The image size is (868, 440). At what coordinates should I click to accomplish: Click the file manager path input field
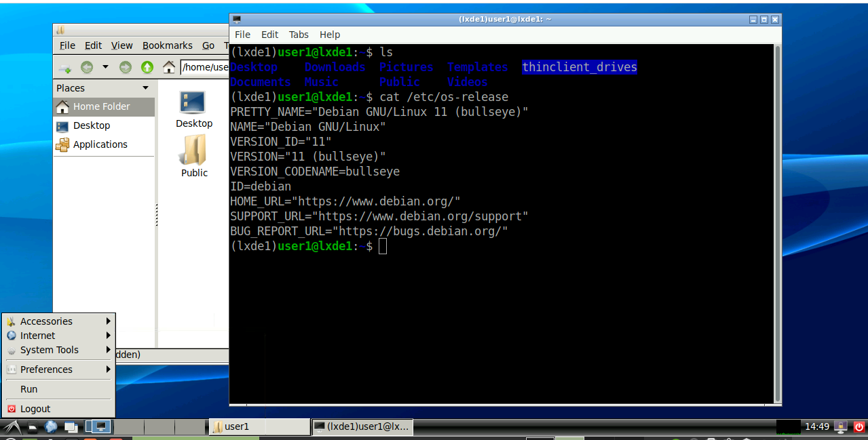pos(205,67)
